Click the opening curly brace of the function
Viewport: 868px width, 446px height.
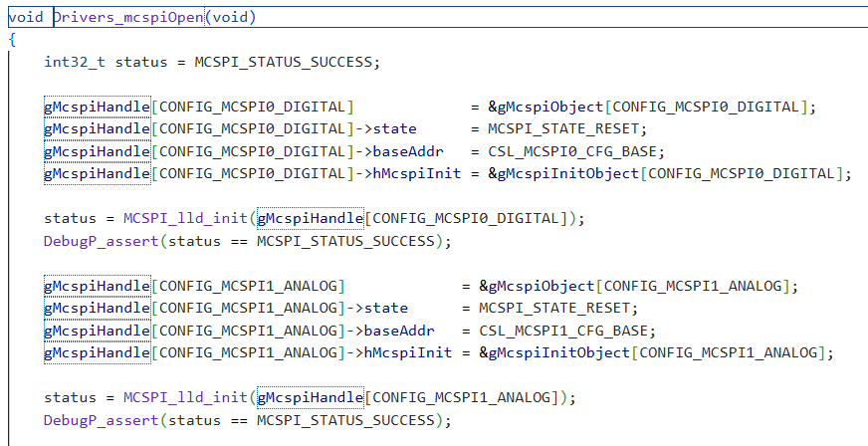click(12, 40)
